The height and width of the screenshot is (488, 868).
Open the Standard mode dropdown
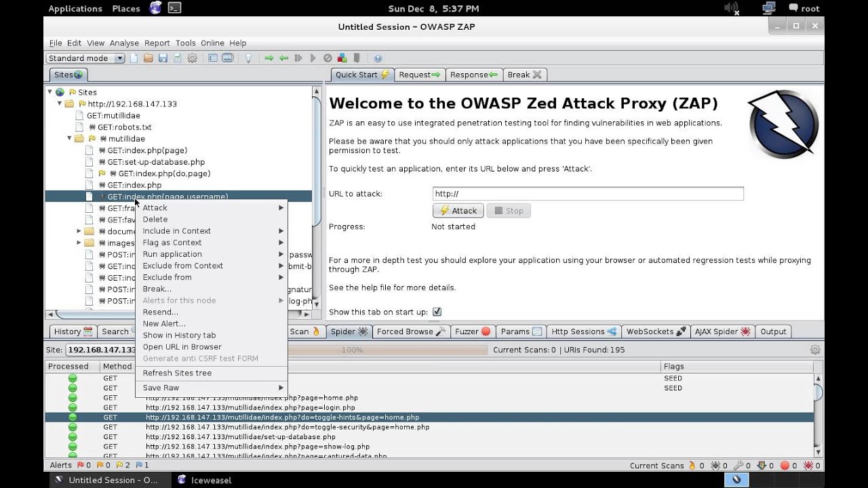85,58
